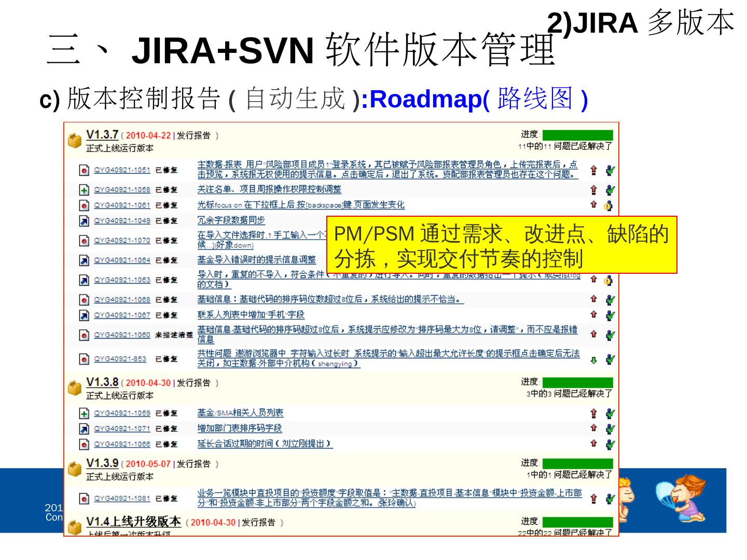Click the package icon next to V1.3.7
The image size is (747, 560).
(75, 140)
